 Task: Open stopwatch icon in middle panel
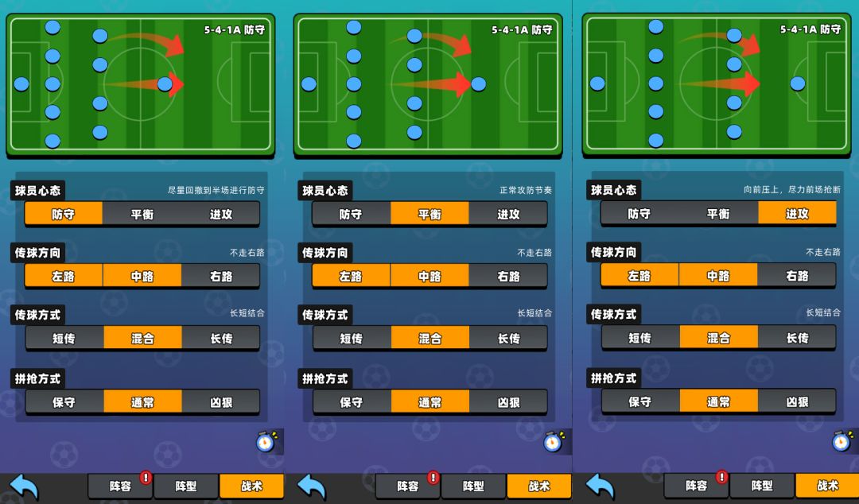coord(554,441)
